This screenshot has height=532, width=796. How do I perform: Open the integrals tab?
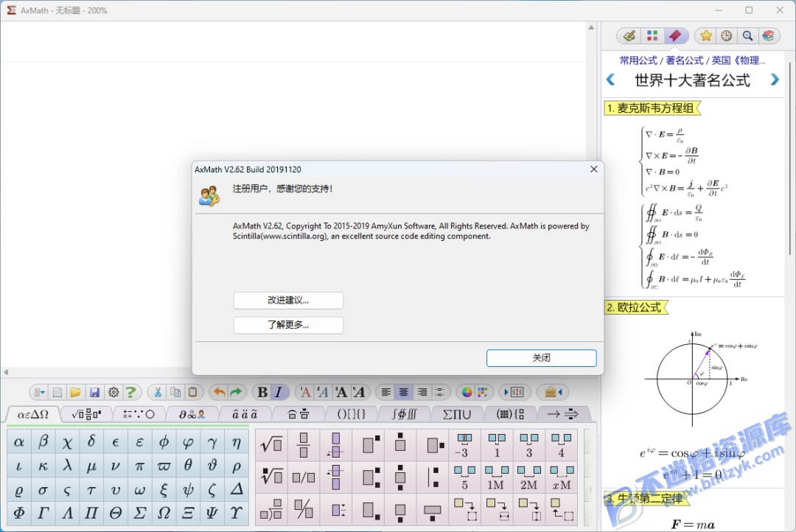point(404,414)
